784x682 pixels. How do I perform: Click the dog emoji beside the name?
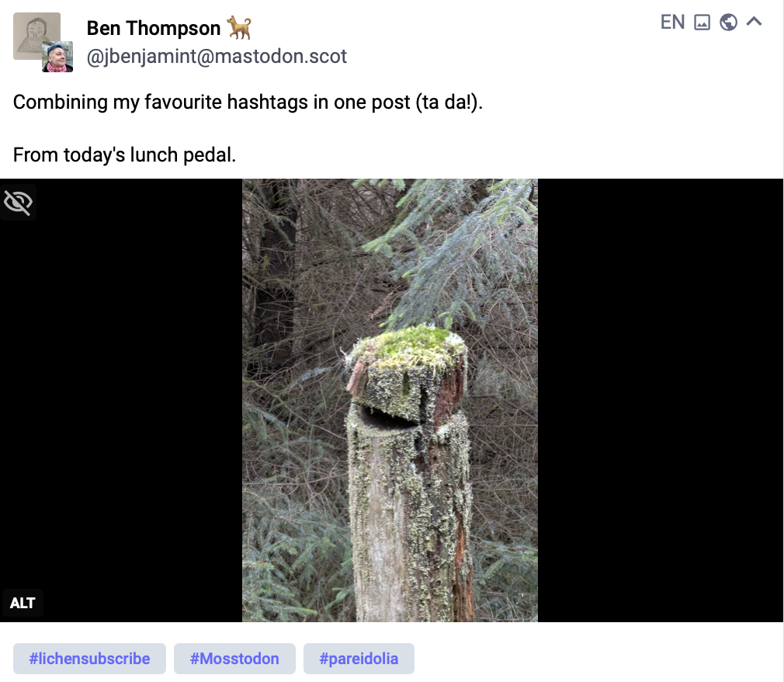tap(240, 27)
